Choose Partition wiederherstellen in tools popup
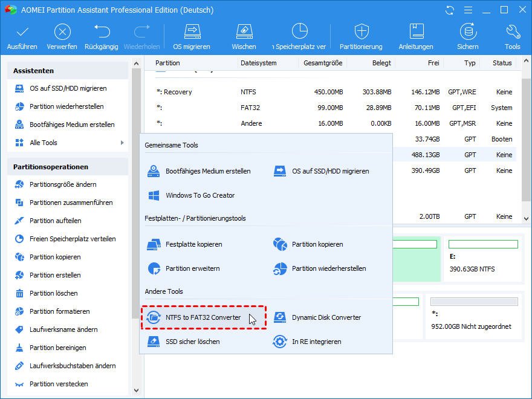Image resolution: width=532 pixels, height=399 pixels. (x=320, y=268)
